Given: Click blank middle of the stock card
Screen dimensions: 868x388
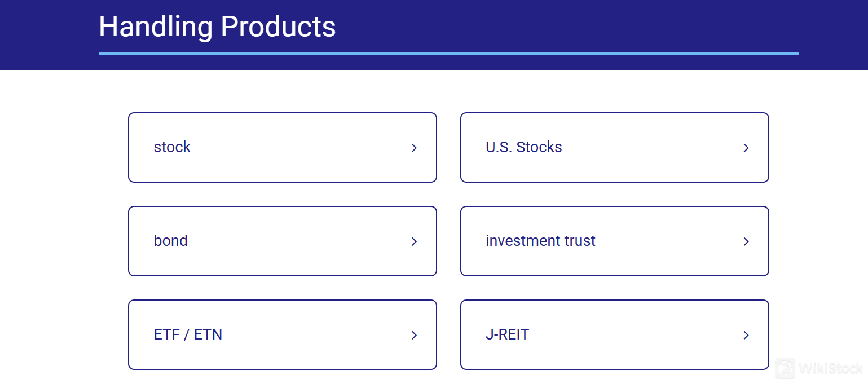Looking at the screenshot, I should click(x=299, y=148).
